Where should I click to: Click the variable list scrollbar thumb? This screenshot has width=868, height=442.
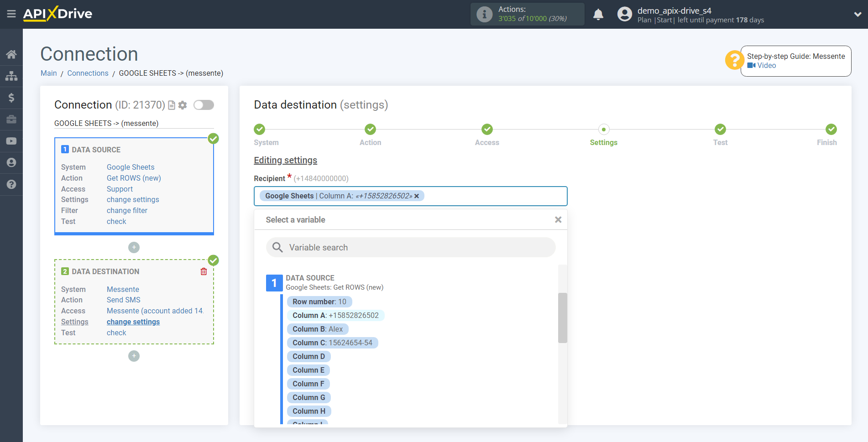(x=562, y=317)
